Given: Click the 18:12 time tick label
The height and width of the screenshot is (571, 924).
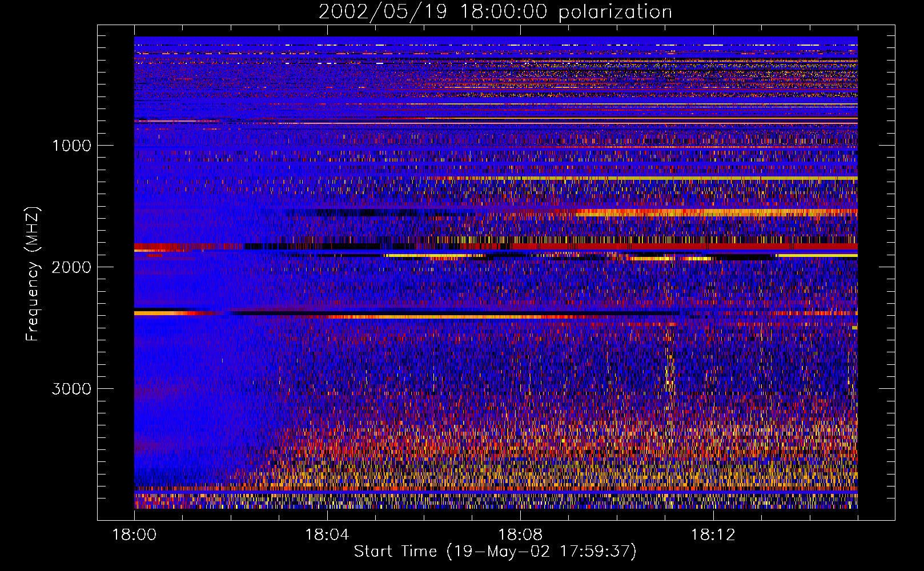Looking at the screenshot, I should click(713, 535).
